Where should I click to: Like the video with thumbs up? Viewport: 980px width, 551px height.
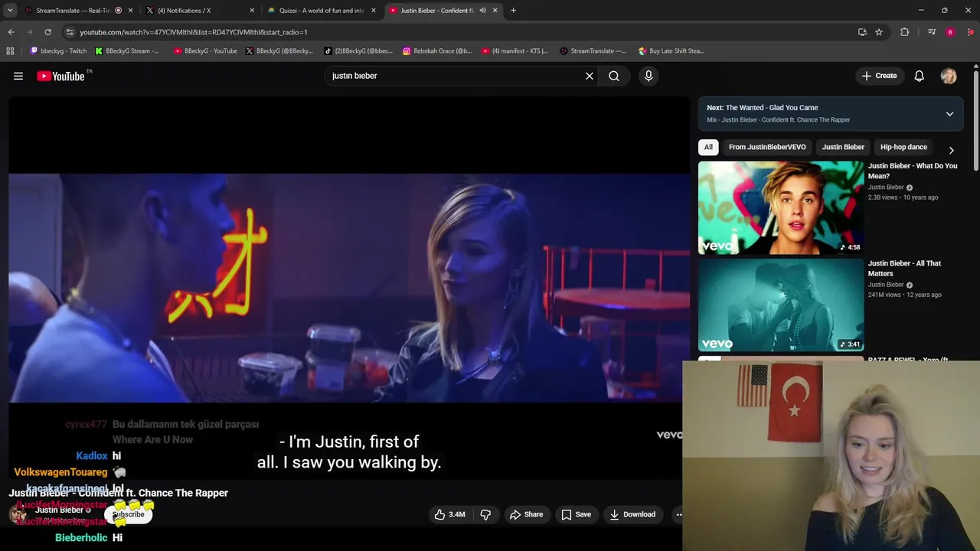449,514
